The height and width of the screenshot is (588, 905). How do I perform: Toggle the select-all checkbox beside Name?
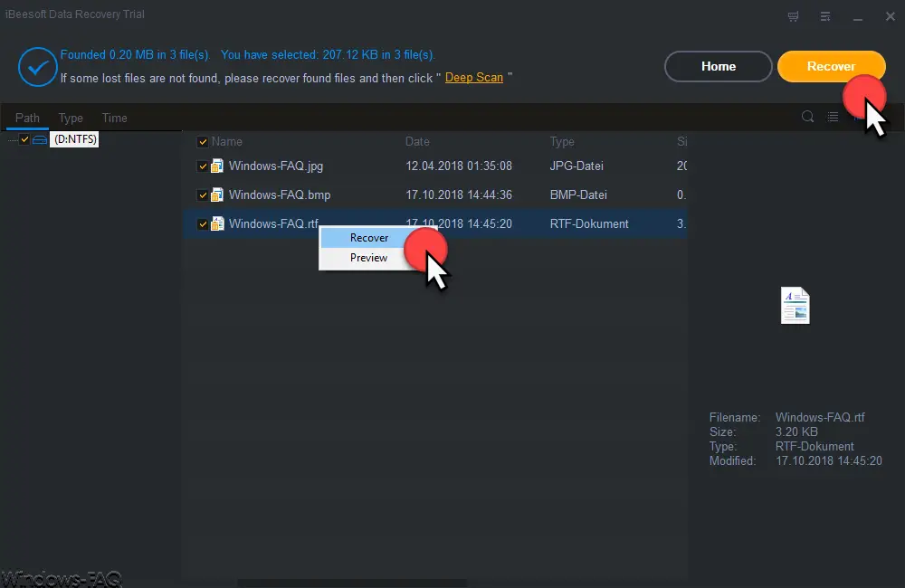click(x=203, y=142)
